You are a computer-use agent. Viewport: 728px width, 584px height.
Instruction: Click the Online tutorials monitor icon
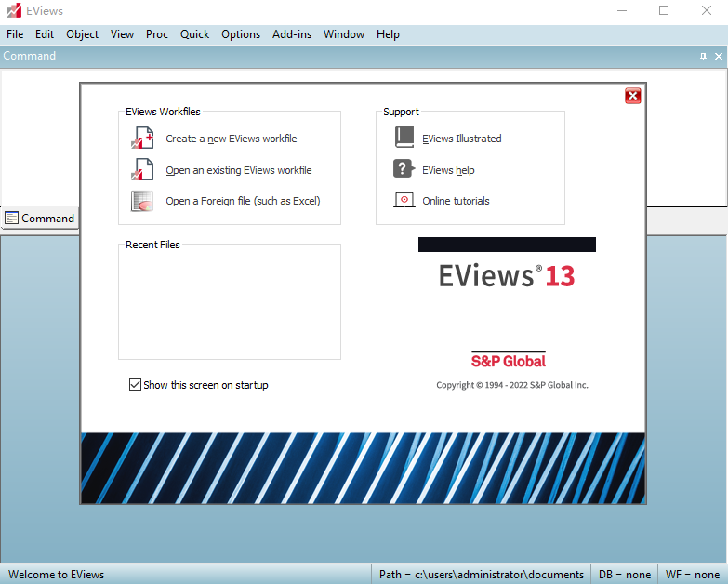[404, 200]
